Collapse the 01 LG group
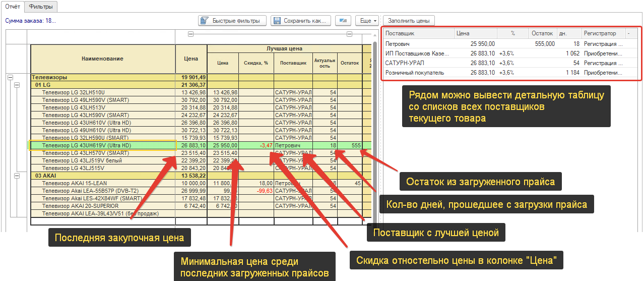 click(x=17, y=85)
